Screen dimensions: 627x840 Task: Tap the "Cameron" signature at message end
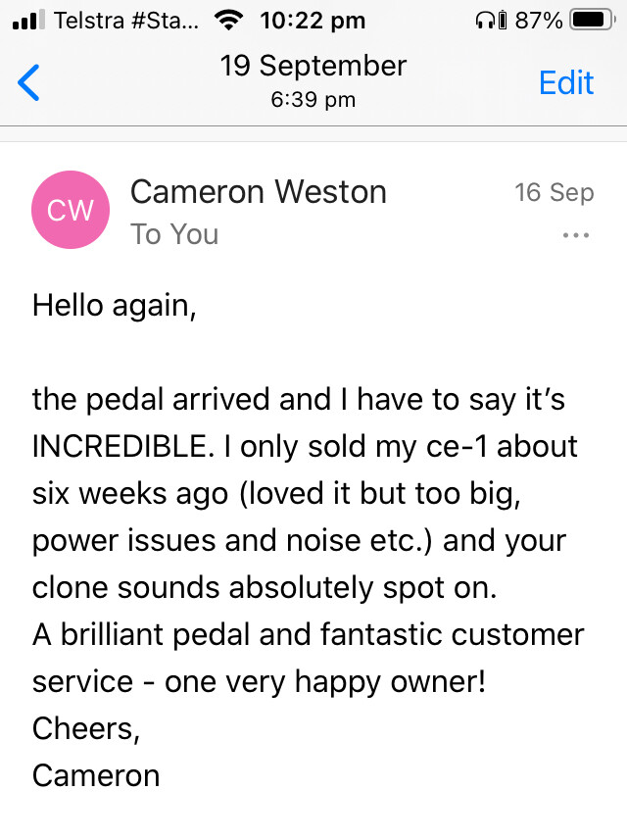coord(96,775)
